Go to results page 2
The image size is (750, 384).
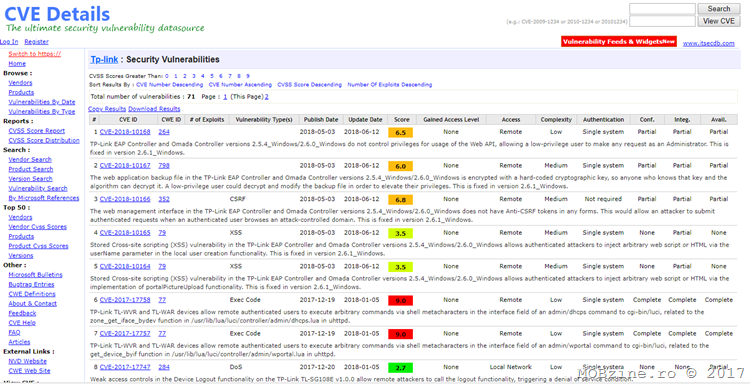267,97
